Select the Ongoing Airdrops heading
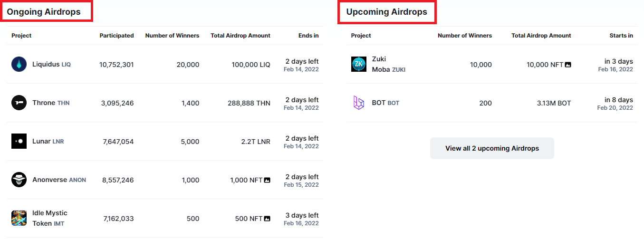The height and width of the screenshot is (239, 644). 44,11
